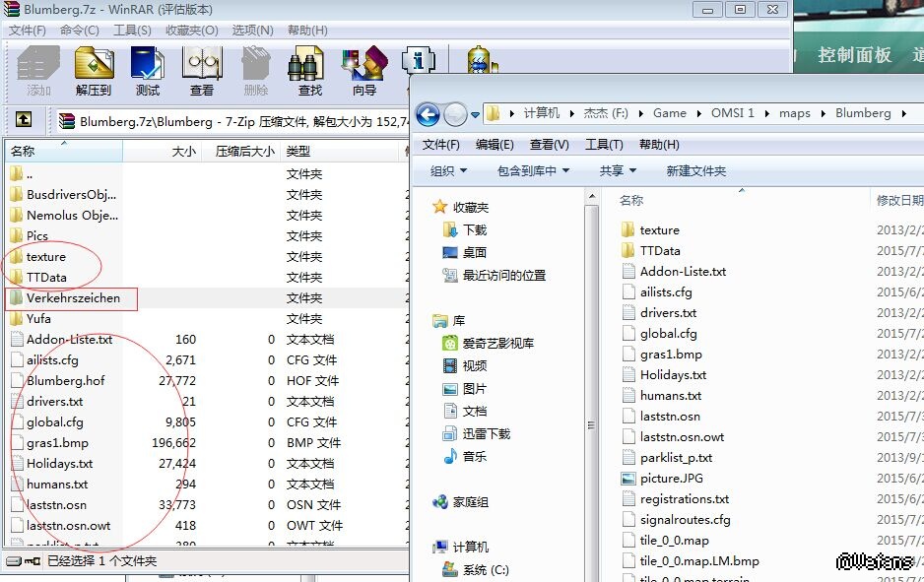Expand the 共享 dropdown menu
Screen dimensions: 924x582
click(x=618, y=170)
